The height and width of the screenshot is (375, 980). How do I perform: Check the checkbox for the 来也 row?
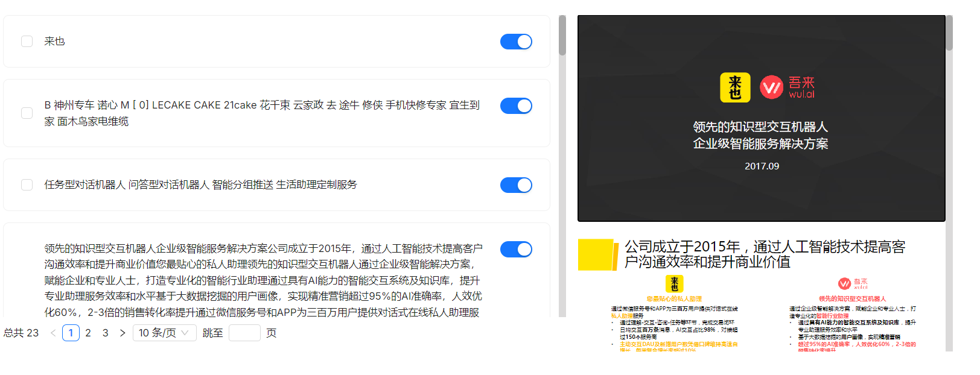point(27,41)
